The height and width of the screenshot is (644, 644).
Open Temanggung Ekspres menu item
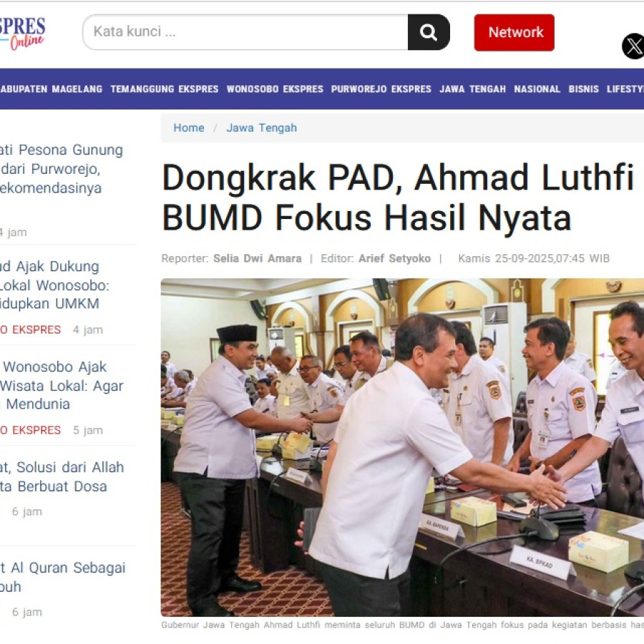coord(165,89)
